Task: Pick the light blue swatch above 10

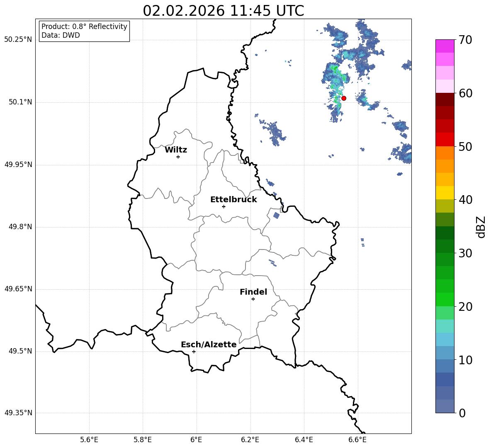Action: [445, 353]
